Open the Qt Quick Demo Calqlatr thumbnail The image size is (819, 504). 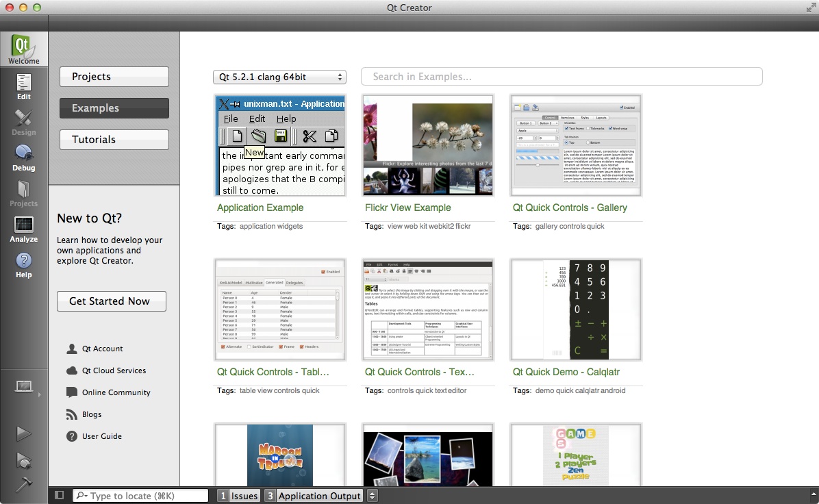pyautogui.click(x=576, y=310)
